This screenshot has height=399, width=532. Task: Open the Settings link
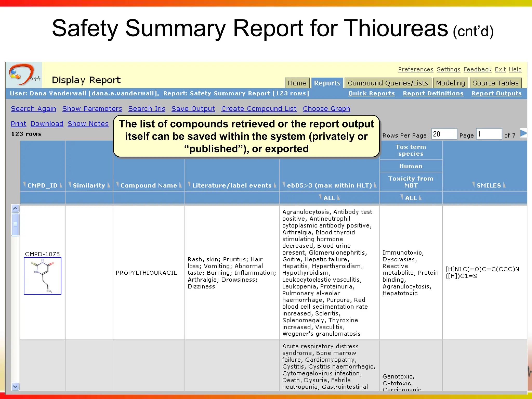coord(448,69)
